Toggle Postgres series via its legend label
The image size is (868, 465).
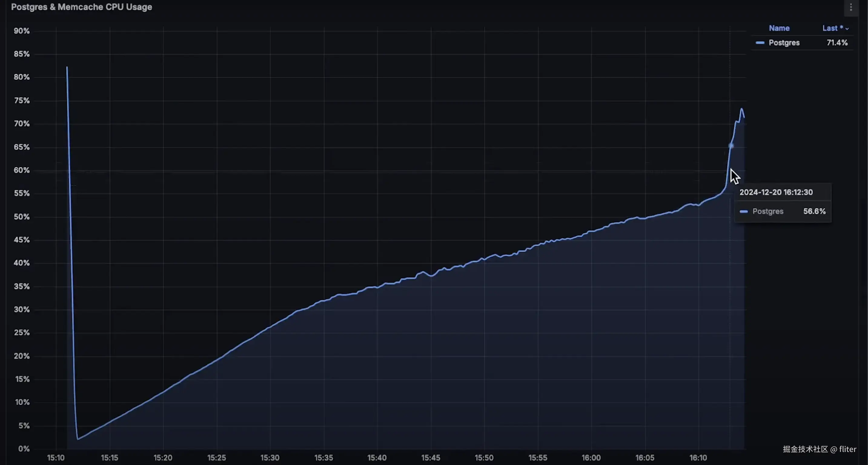click(x=784, y=43)
